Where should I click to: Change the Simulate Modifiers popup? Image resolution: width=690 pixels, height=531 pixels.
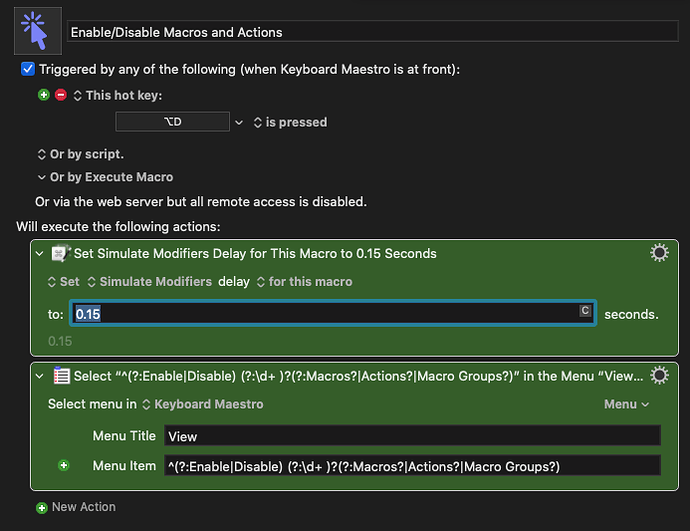tap(150, 282)
